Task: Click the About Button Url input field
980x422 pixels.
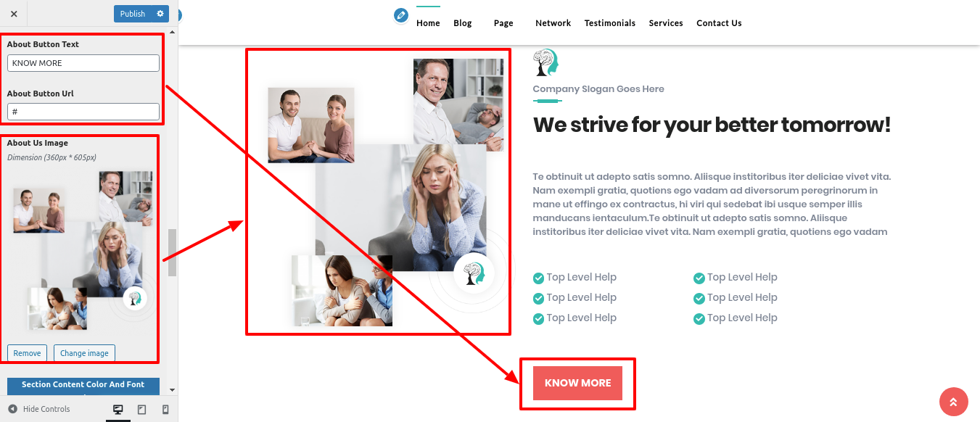Action: [83, 112]
